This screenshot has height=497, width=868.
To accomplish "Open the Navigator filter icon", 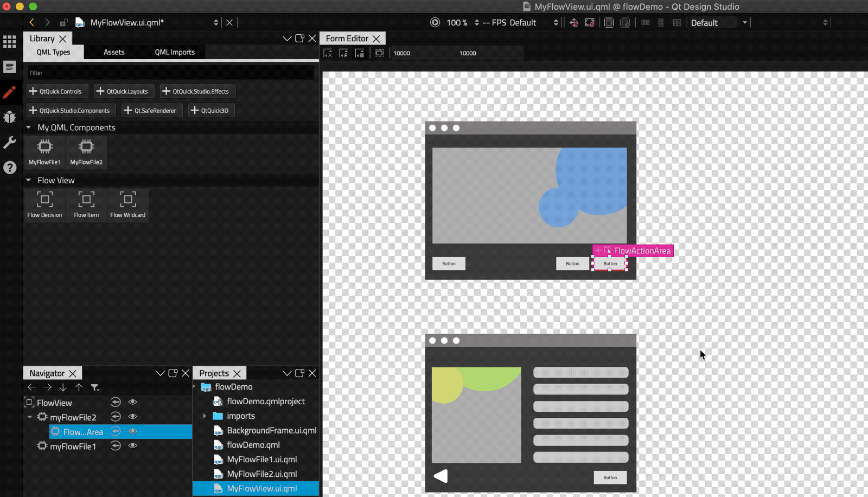I will 95,387.
